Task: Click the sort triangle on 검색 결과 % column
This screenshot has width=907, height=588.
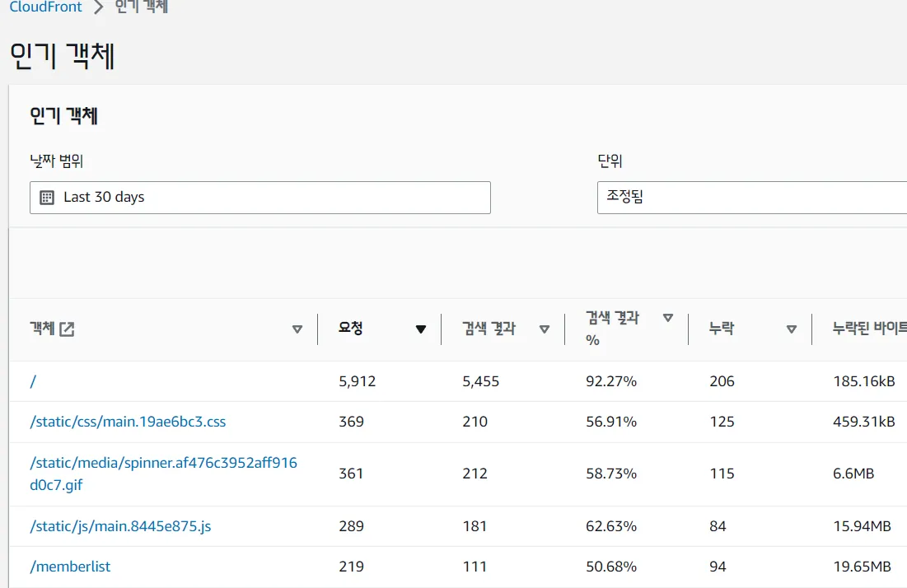Action: coord(668,318)
